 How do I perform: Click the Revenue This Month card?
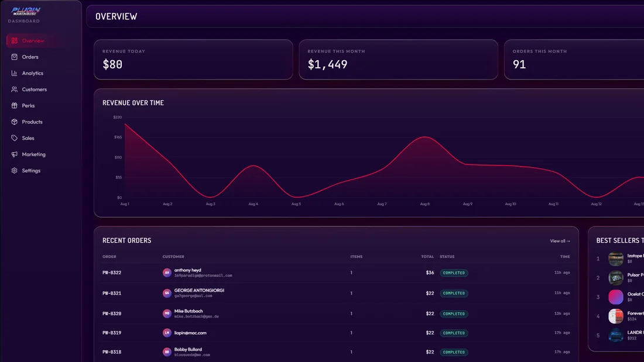[x=398, y=60]
